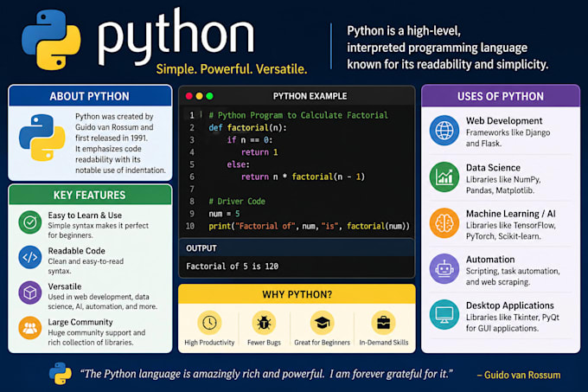Click the OUTPUT panel label
Viewport: 588px width, 392px height.
[x=201, y=248]
